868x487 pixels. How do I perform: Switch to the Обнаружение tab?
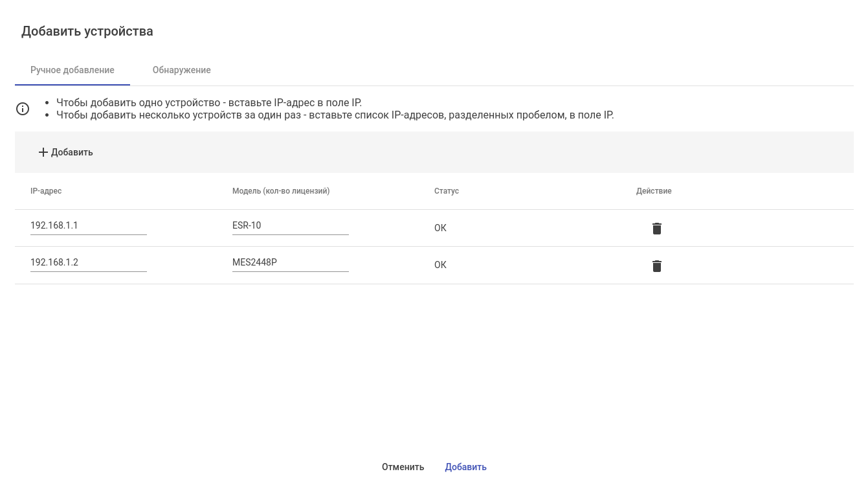181,70
